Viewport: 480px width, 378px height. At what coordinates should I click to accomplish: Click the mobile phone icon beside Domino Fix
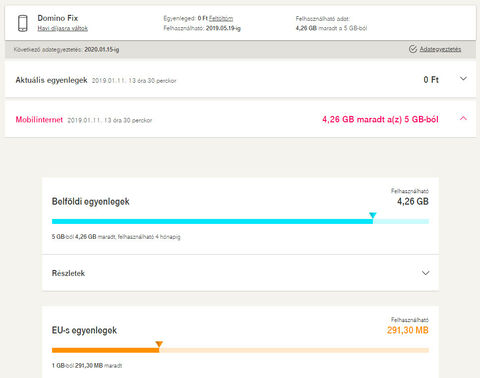pos(23,23)
